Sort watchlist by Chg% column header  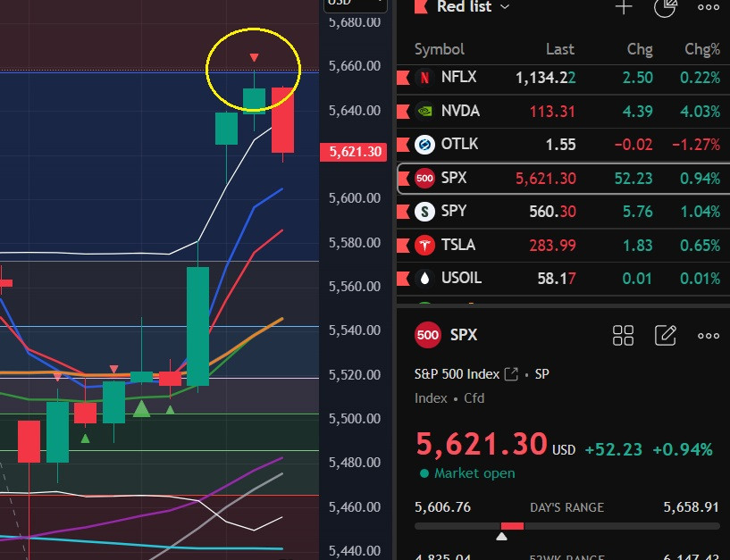pos(702,49)
